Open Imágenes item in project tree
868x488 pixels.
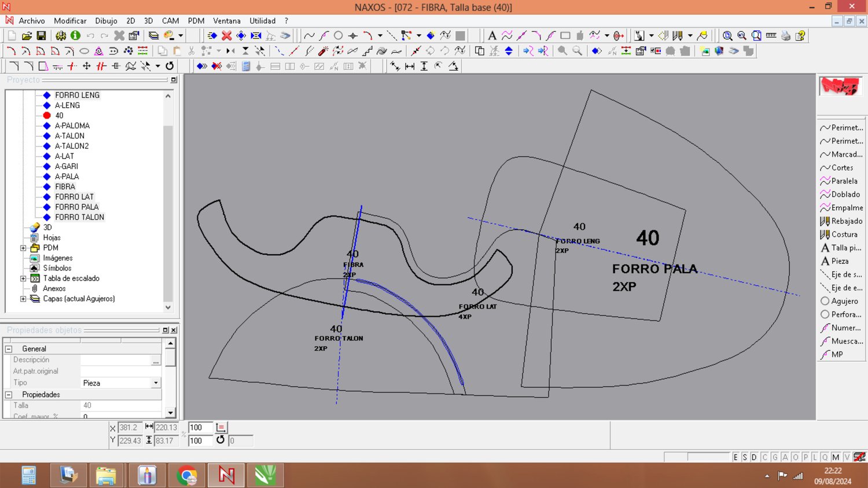point(58,258)
